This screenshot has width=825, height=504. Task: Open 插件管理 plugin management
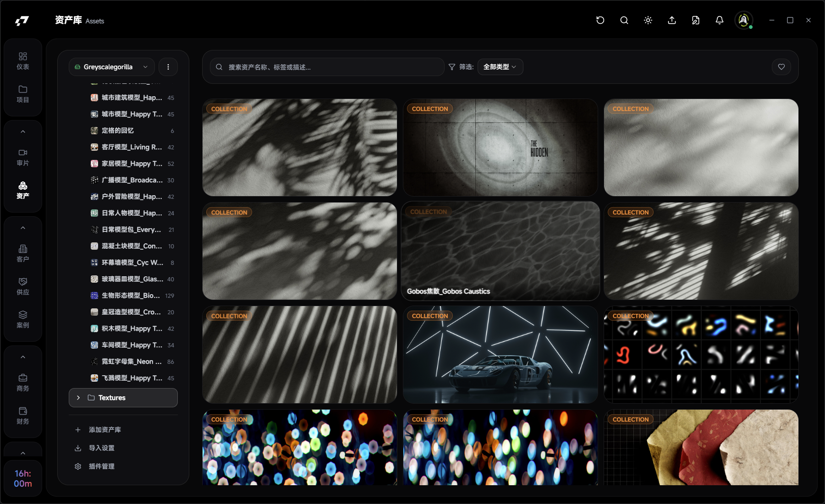[x=101, y=466]
